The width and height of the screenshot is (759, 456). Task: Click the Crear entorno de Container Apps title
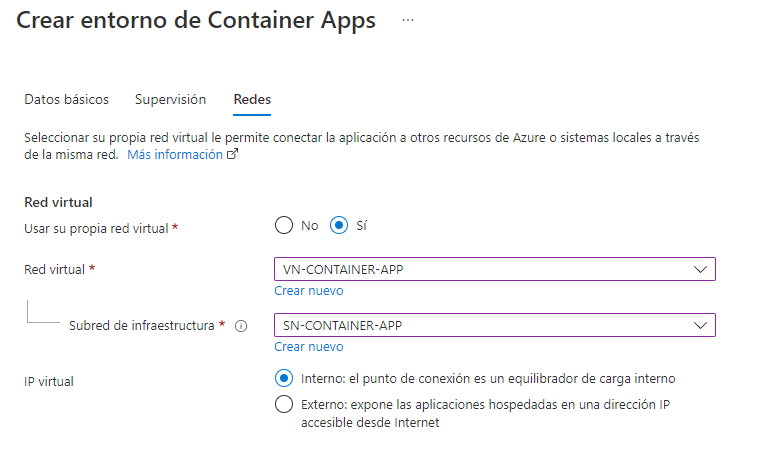(196, 20)
